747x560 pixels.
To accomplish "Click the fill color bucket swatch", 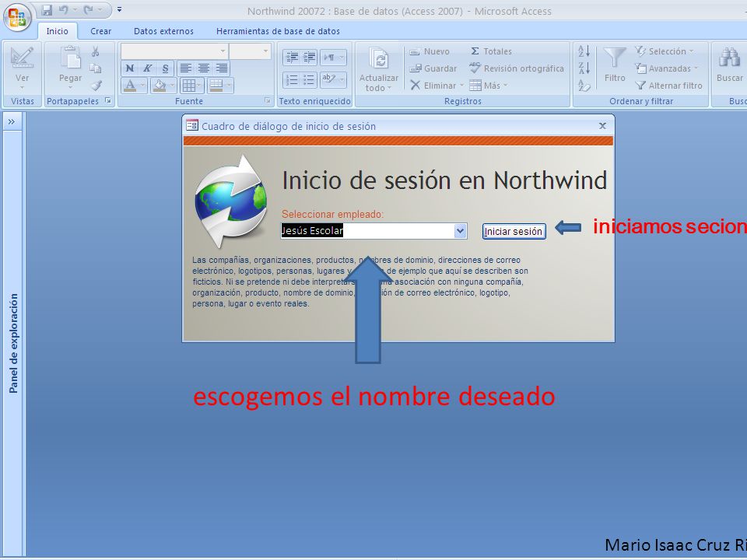I will pos(160,86).
